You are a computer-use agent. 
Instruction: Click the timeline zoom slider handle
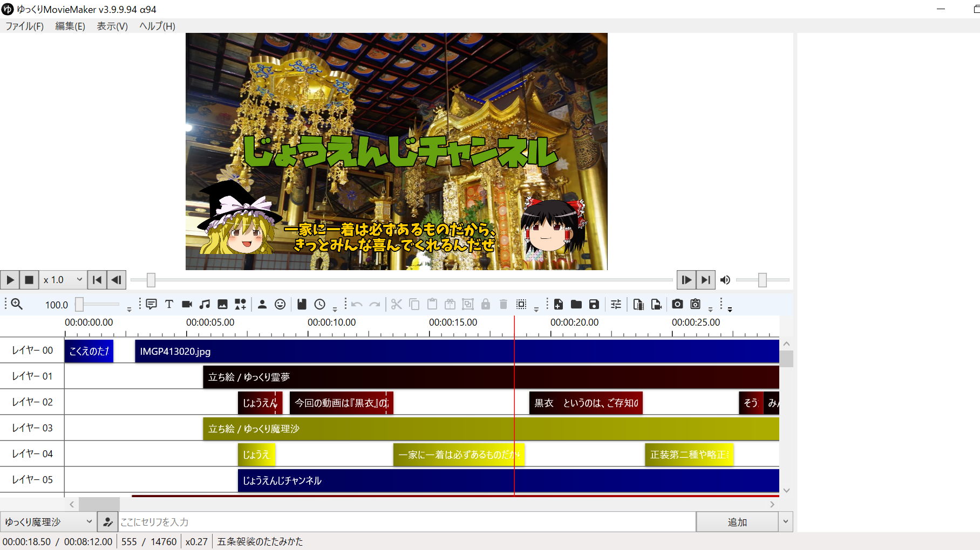tap(79, 304)
